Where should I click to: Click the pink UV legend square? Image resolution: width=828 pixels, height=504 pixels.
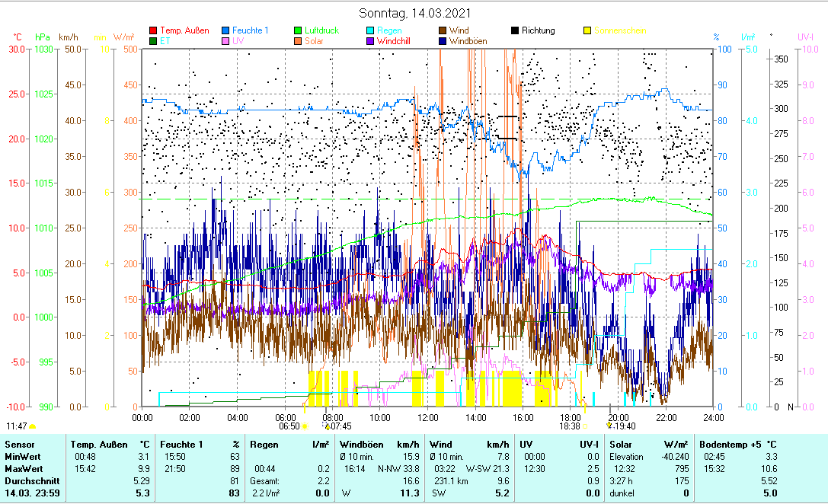pyautogui.click(x=226, y=41)
